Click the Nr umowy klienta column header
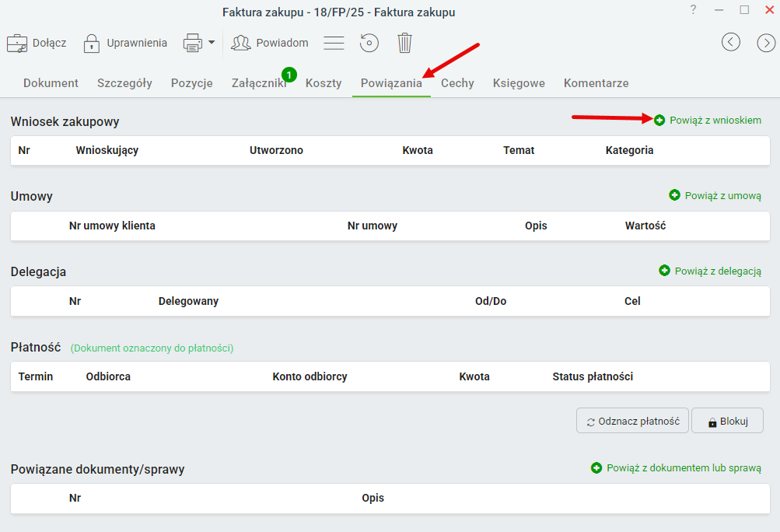 pyautogui.click(x=112, y=226)
